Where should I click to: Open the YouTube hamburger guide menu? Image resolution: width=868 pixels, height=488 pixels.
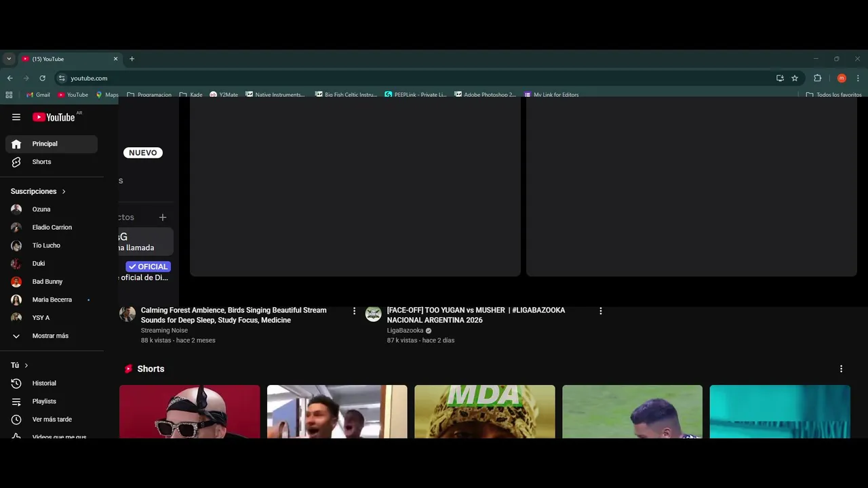16,117
